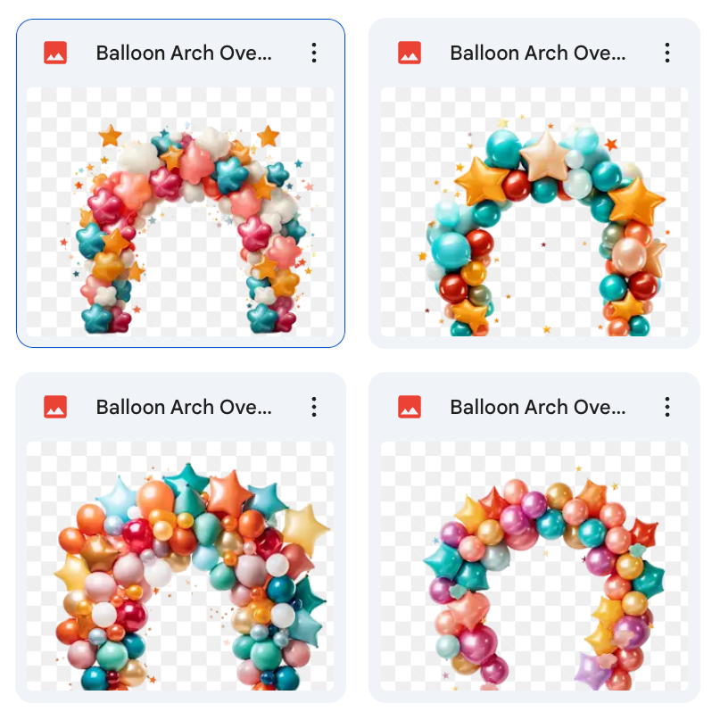Show more actions for the pink-purple metallic arch file
712x728 pixels.
click(667, 407)
